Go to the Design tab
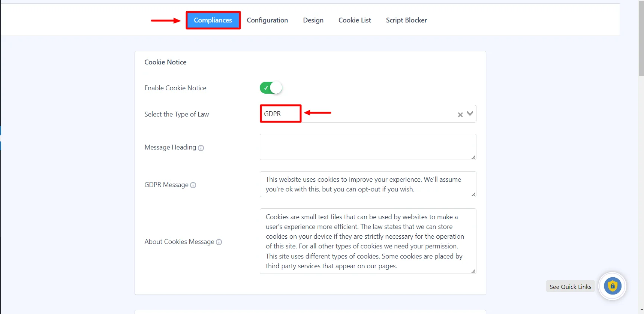Screen dimensions: 644x314 313,20
